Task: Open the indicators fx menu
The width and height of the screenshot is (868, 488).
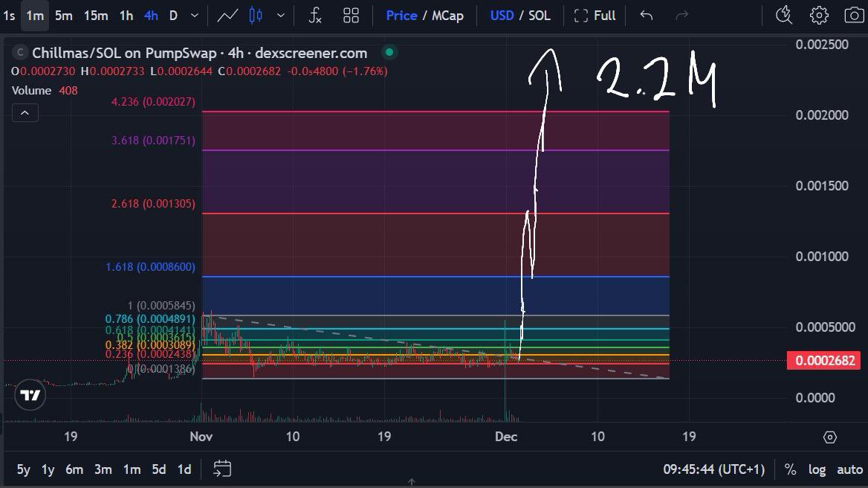Action: [x=315, y=16]
